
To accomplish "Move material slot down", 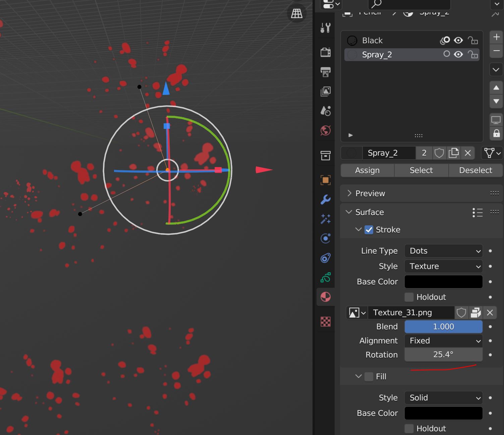I will coord(496,101).
